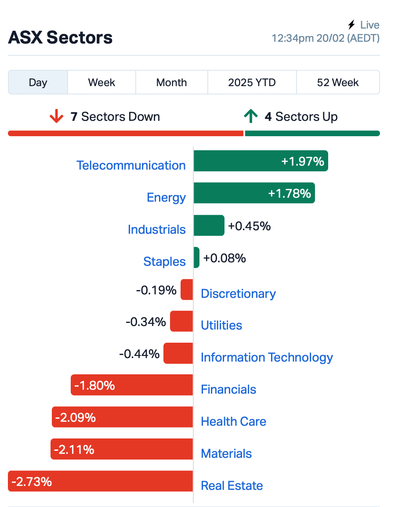Open the Financials sector link
Screen dimensions: 420x507
228,389
